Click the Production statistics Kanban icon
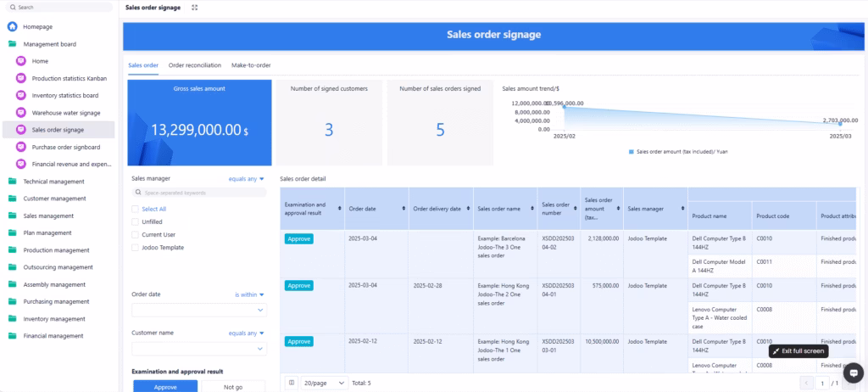The width and height of the screenshot is (868, 392). click(x=21, y=78)
